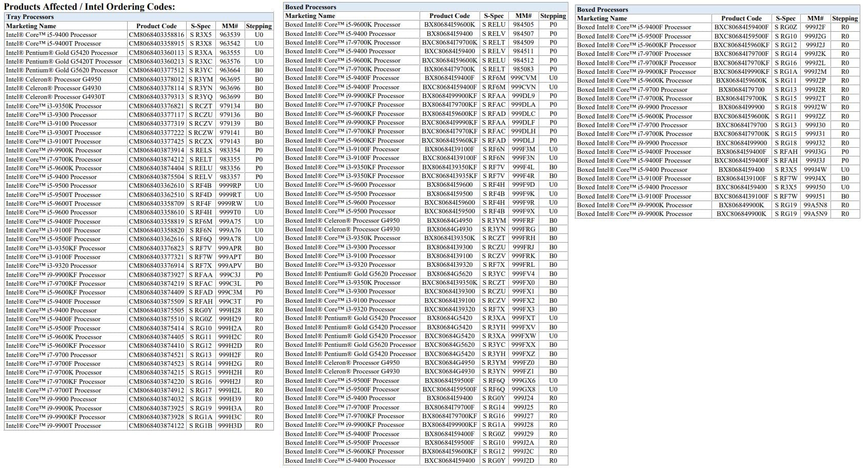Screen dimensions: 868x470
Task: Click the 'Products Affected / Intel Ordering Codes:' heading
Action: click(89, 7)
